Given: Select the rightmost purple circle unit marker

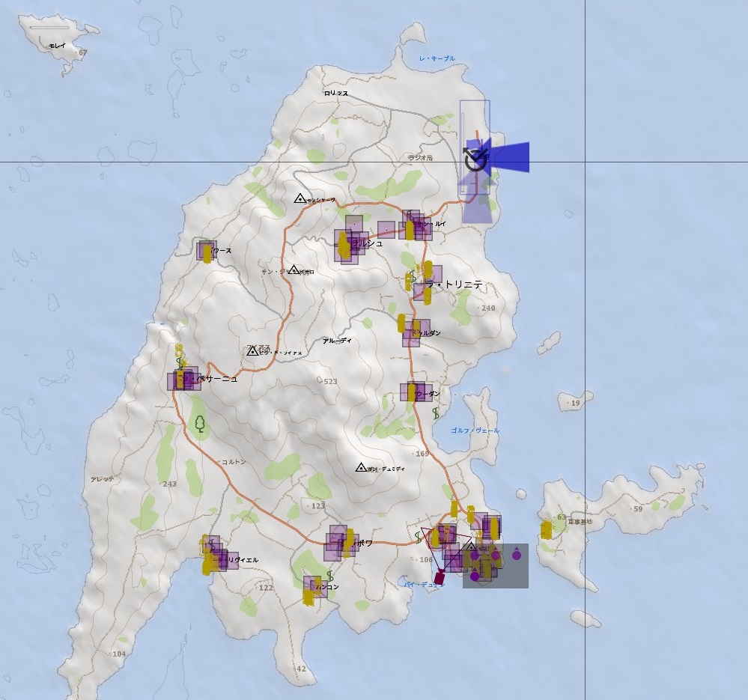Looking at the screenshot, I should click(x=517, y=554).
